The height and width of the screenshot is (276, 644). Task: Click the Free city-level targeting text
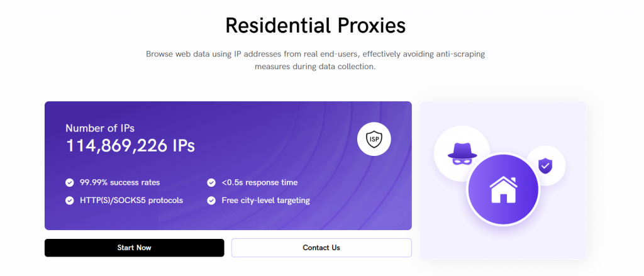(x=265, y=201)
